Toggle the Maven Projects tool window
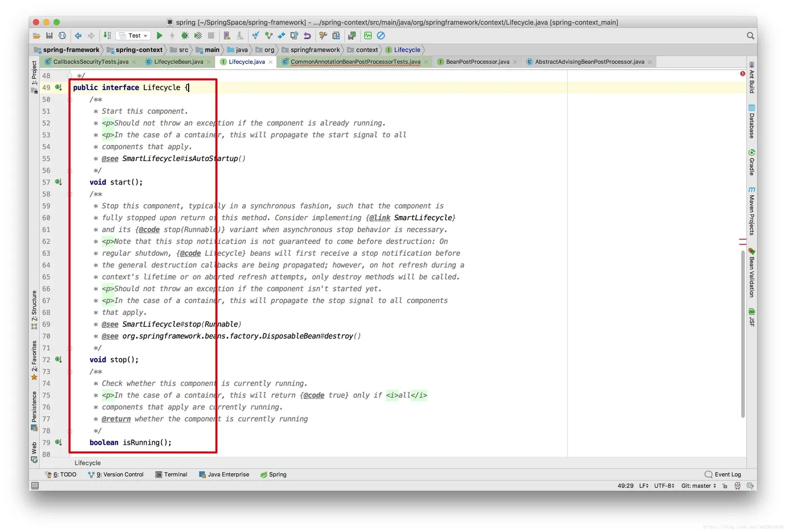 click(752, 210)
